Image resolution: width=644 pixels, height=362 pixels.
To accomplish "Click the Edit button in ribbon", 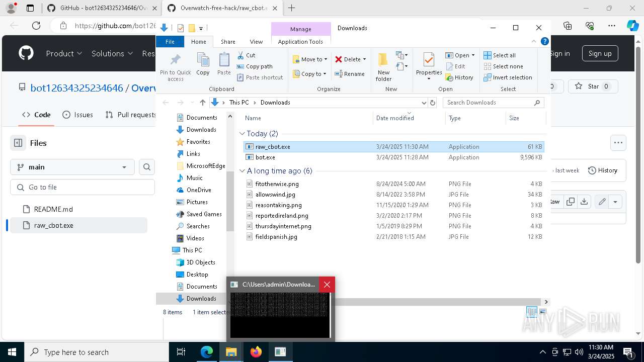I will click(x=456, y=66).
